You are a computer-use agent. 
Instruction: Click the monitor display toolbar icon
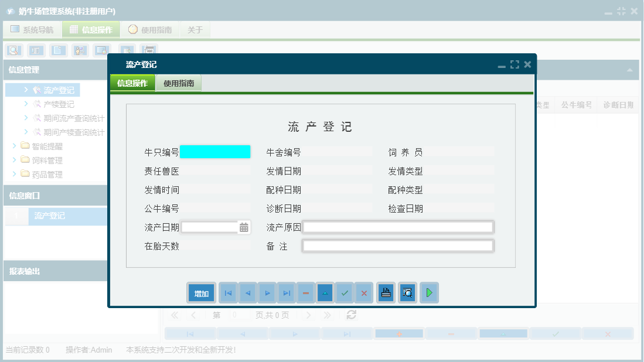tap(101, 50)
